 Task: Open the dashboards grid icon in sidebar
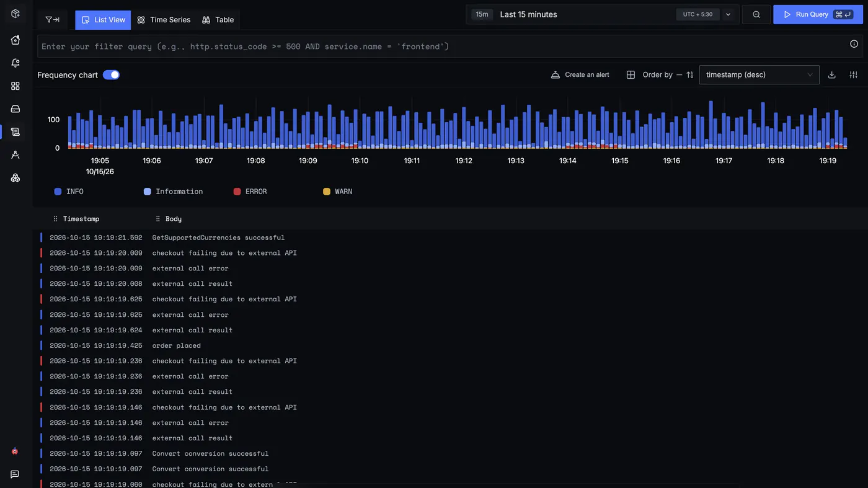tap(15, 86)
